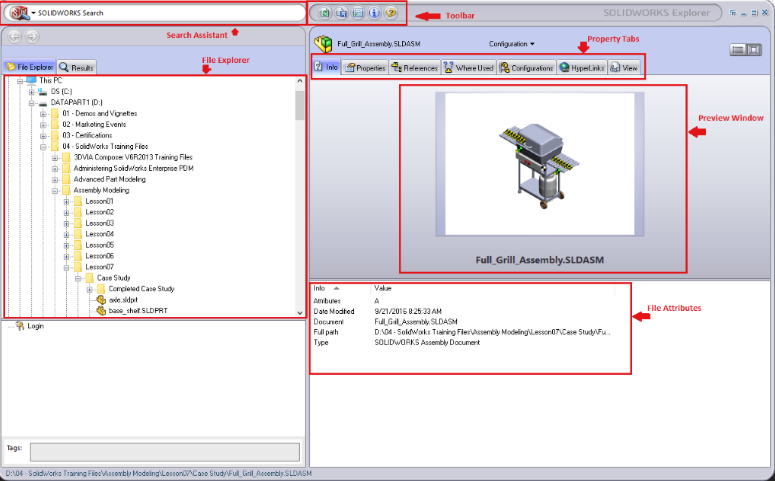
Task: Sort by the Info column header
Action: coord(326,288)
